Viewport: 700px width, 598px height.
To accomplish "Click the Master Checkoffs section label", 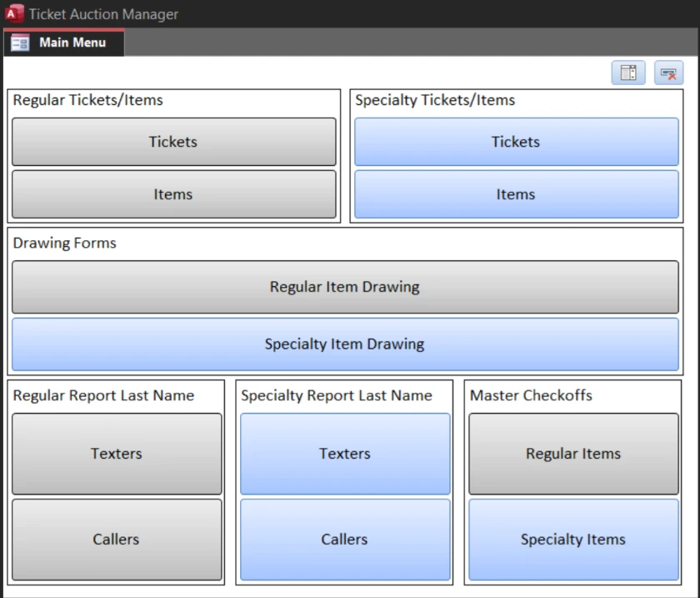I will (x=531, y=395).
